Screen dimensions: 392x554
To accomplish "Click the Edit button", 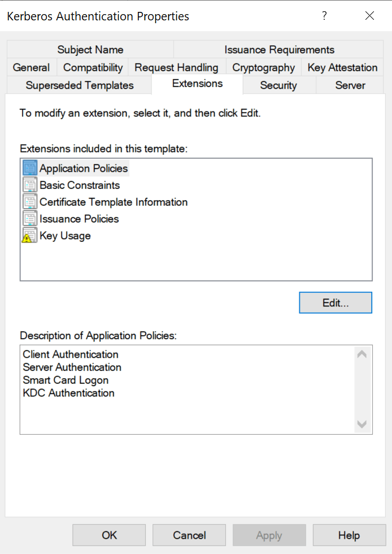I will (335, 302).
